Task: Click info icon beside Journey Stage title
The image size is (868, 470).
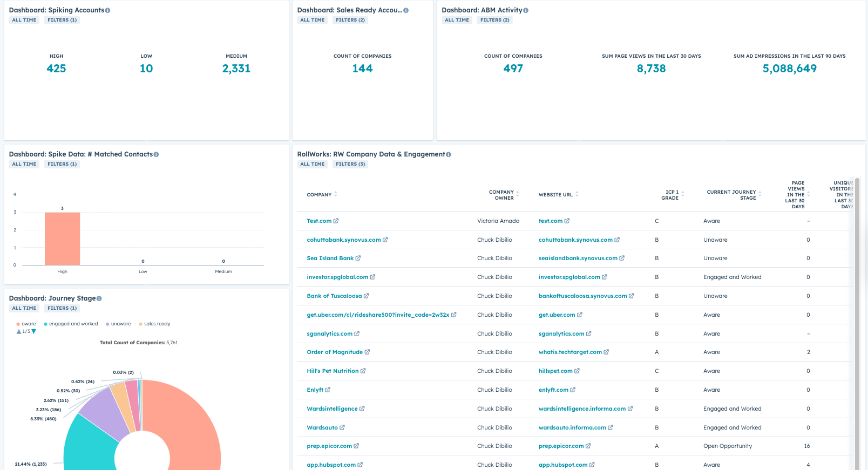Action: click(99, 299)
